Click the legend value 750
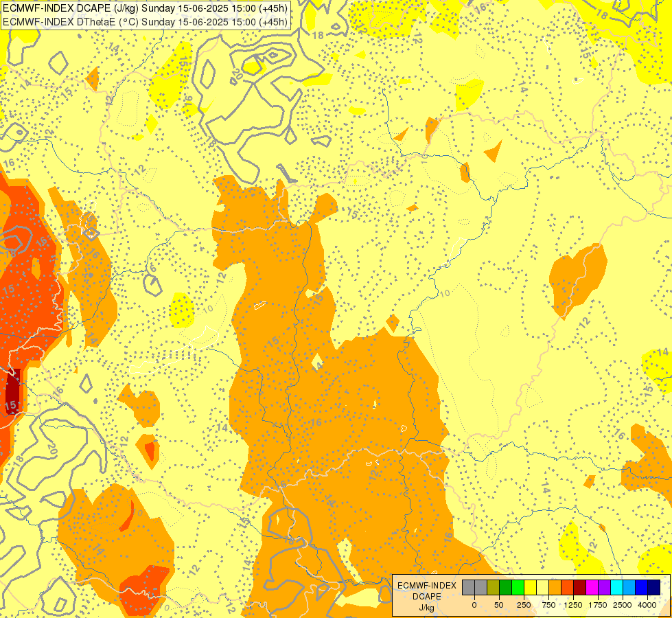The image size is (672, 618). pyautogui.click(x=548, y=605)
